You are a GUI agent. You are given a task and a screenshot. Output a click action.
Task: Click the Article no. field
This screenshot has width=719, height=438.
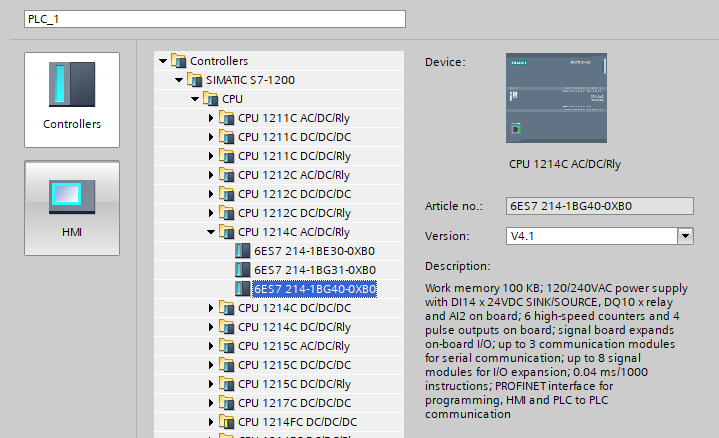point(600,206)
